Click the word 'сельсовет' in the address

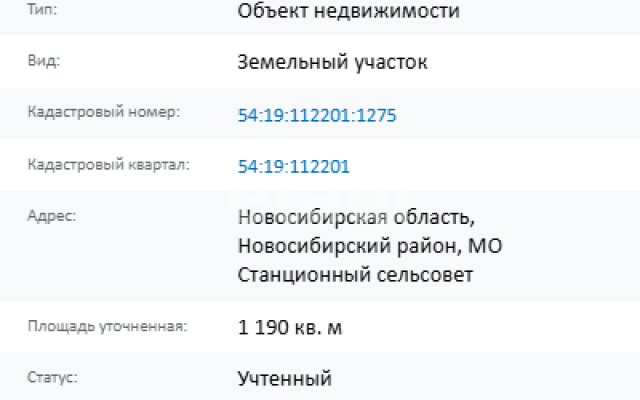[424, 275]
